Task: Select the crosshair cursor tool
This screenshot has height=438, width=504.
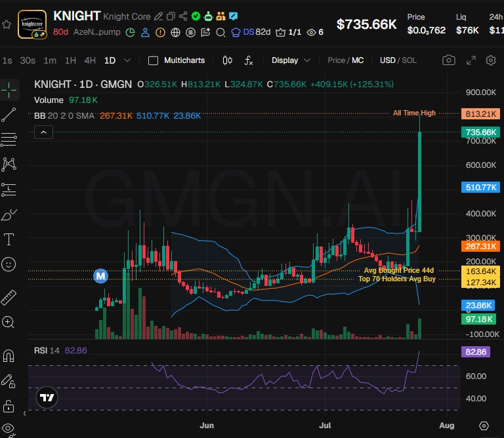Action: [x=9, y=90]
